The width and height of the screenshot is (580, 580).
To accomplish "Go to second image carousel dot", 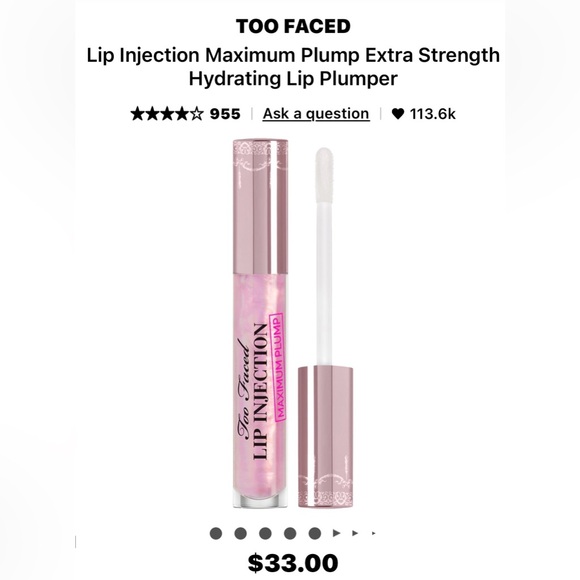I will point(240,533).
